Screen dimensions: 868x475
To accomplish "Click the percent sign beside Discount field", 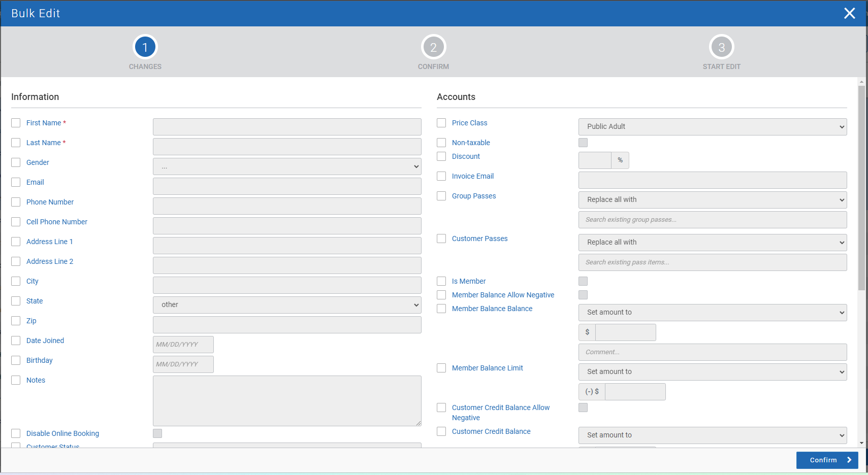I will coord(620,160).
